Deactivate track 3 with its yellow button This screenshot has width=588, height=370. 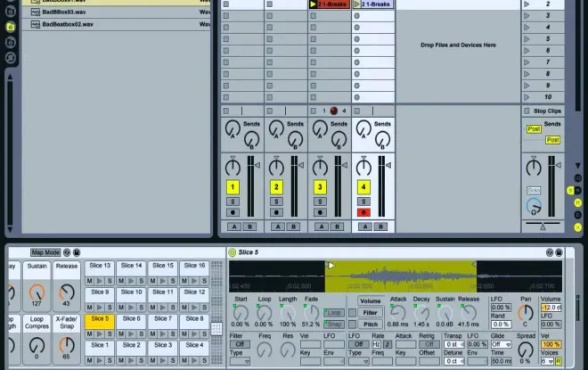[x=320, y=187]
